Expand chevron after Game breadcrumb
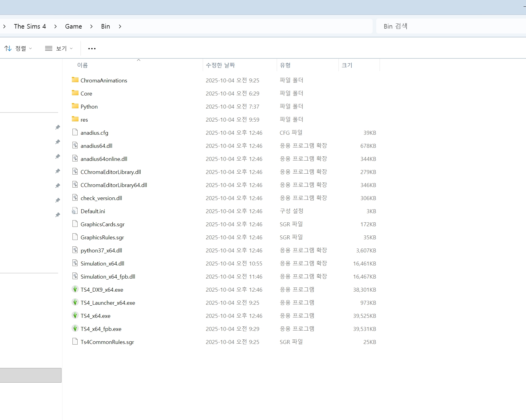 91,26
